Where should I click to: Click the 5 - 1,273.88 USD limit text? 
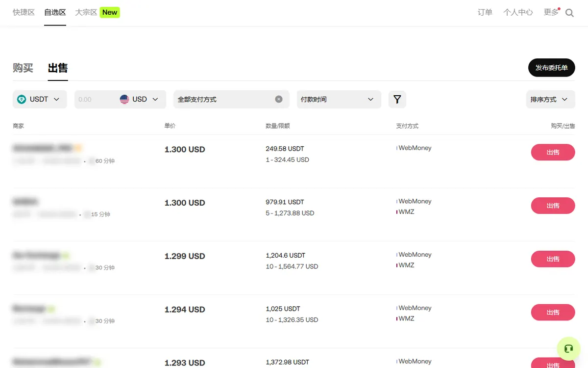[290, 213]
